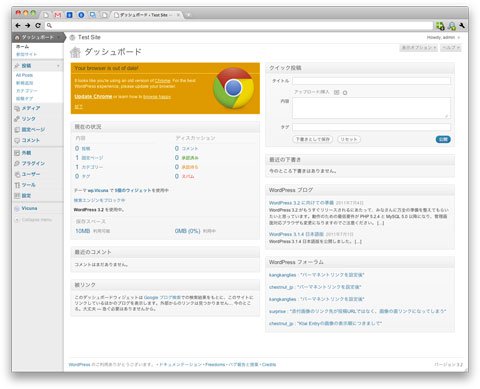Expand the ヘルプ help tab
Screen dimensions: 480x389
point(451,48)
